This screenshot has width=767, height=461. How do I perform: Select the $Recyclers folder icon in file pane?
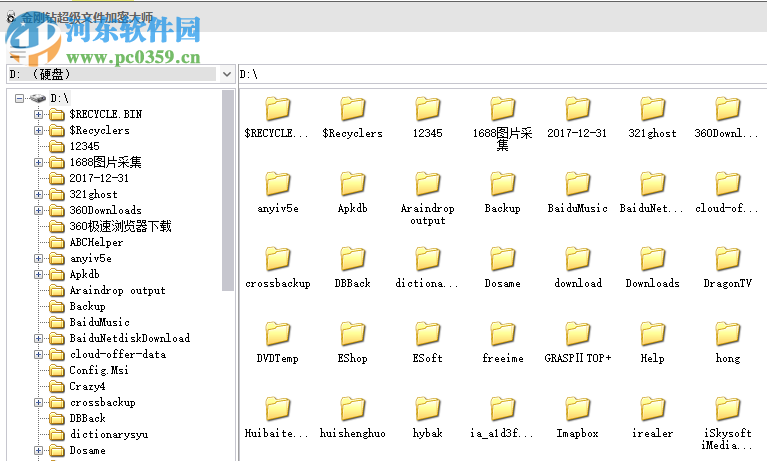[x=353, y=109]
